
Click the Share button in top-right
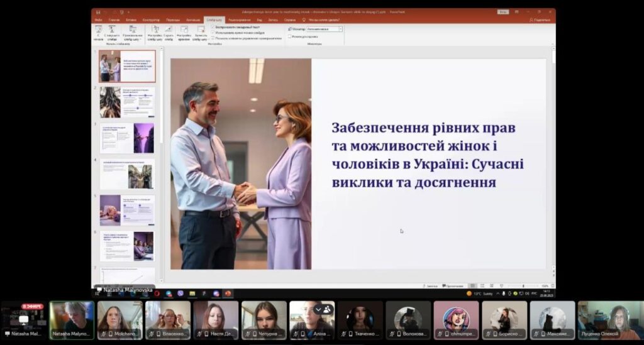[540, 20]
